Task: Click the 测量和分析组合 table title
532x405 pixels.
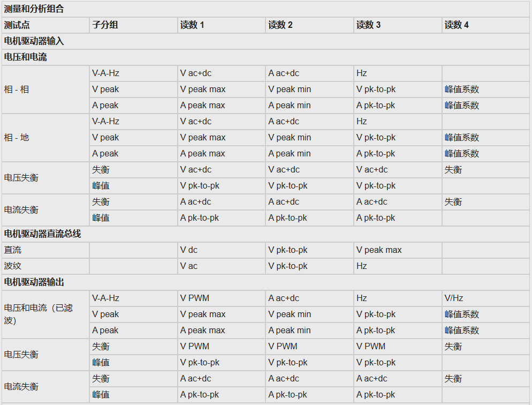Action: click(34, 9)
